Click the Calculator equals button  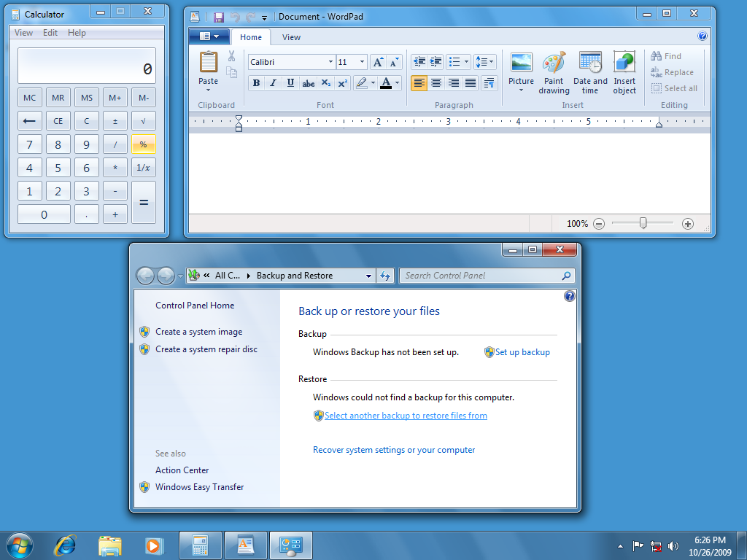[144, 203]
